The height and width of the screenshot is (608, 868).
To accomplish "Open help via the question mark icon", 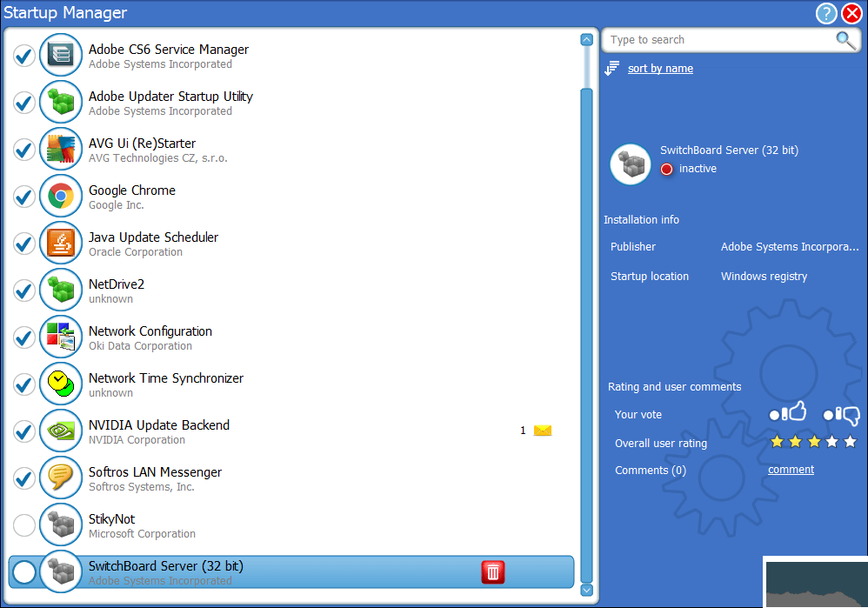I will [x=825, y=13].
